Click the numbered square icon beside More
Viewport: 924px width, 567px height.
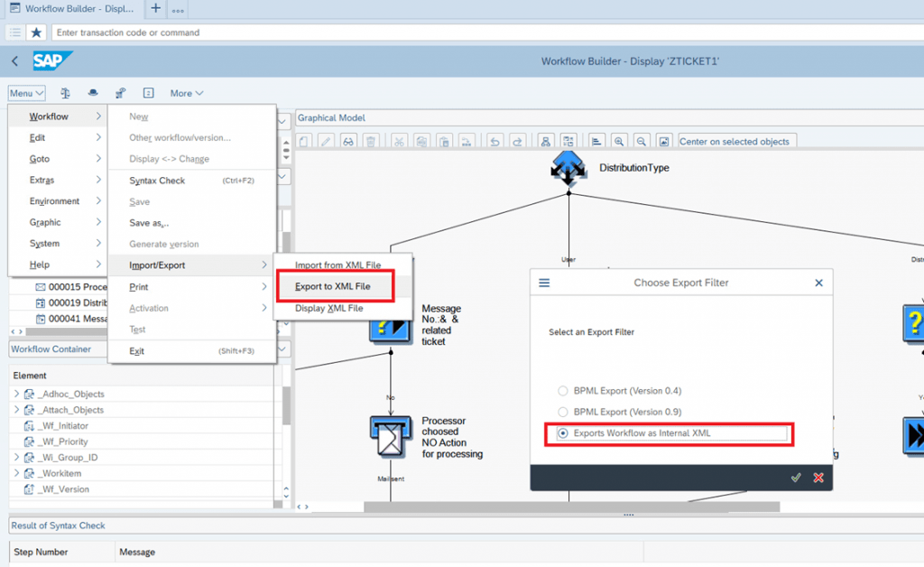click(x=149, y=93)
